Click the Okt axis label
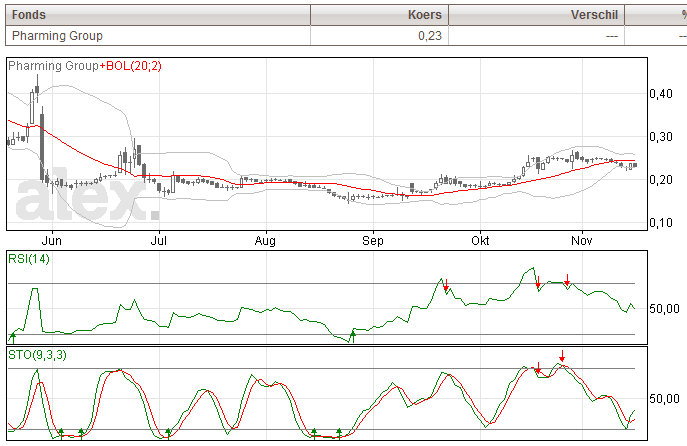 pyautogui.click(x=480, y=241)
